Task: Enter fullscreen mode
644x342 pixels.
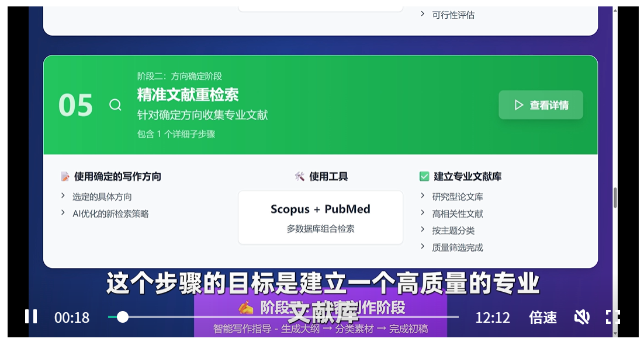Action: point(613,317)
